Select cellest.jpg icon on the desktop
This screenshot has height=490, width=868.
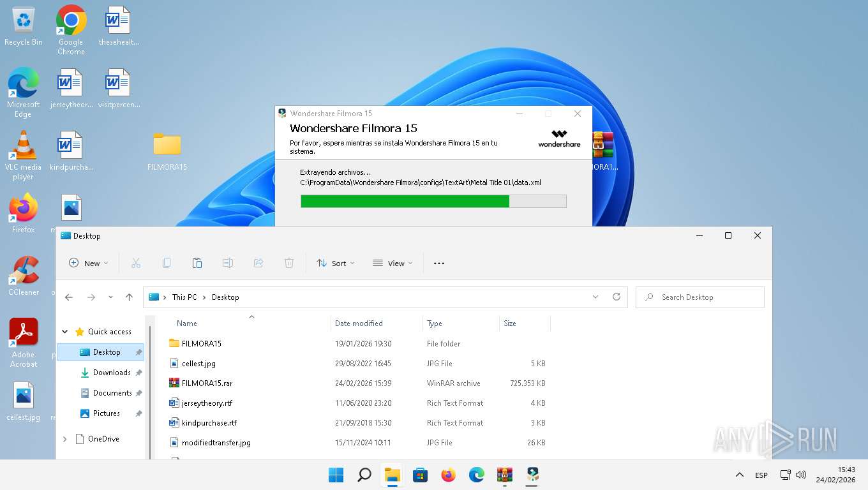[23, 402]
